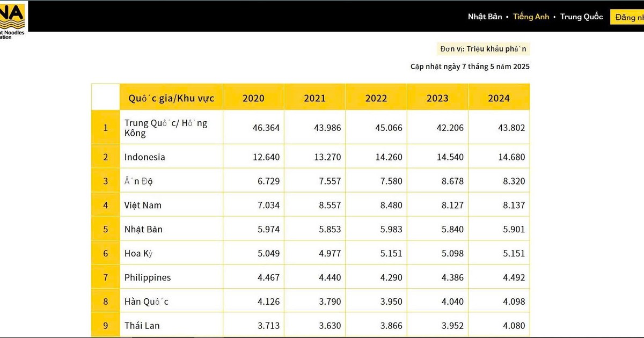The height and width of the screenshot is (338, 644).
Task: Click the 2023 column header
Action: pos(437,98)
